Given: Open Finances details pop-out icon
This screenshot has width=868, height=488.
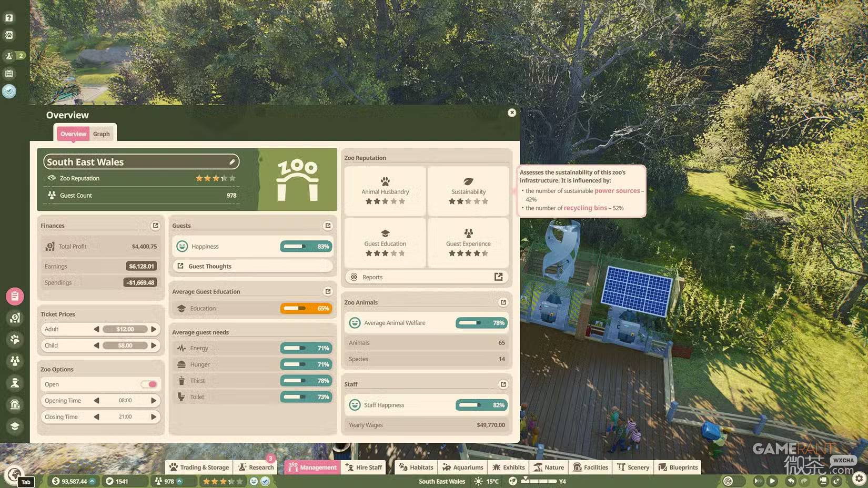Looking at the screenshot, I should click(x=155, y=226).
